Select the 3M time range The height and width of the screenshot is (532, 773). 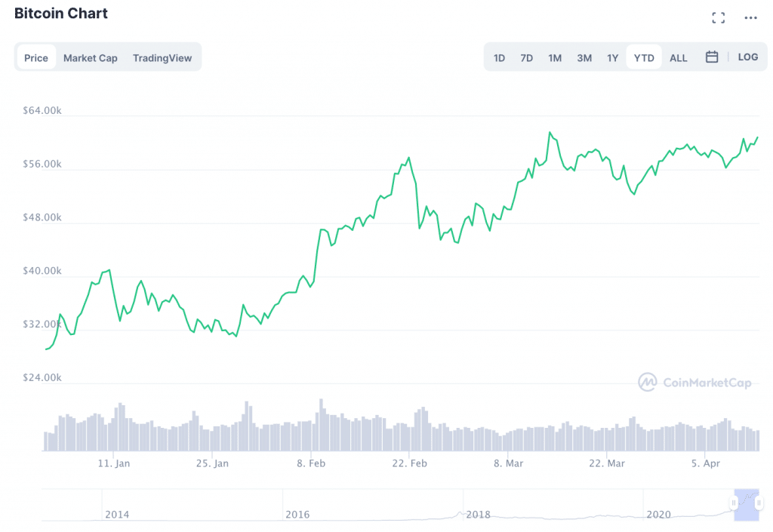point(584,58)
